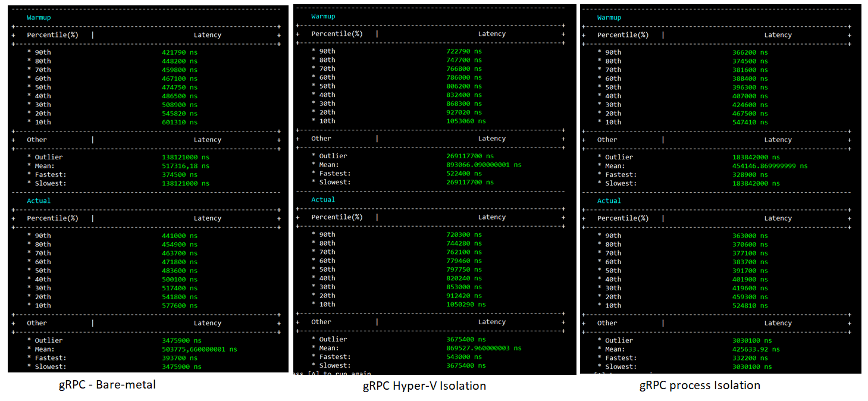Click the latency '545820 ns'
Image resolution: width=868 pixels, height=401 pixels.
tap(180, 114)
